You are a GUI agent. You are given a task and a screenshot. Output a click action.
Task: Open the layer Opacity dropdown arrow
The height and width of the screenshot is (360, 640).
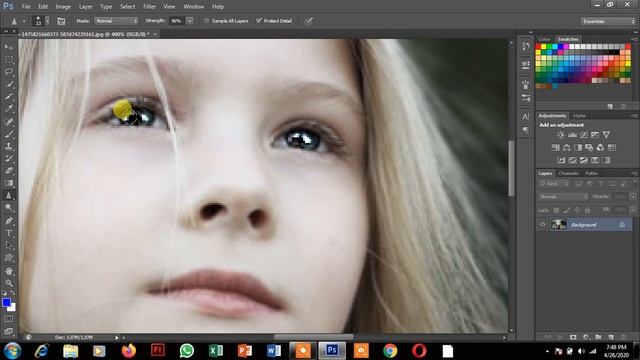(x=633, y=197)
